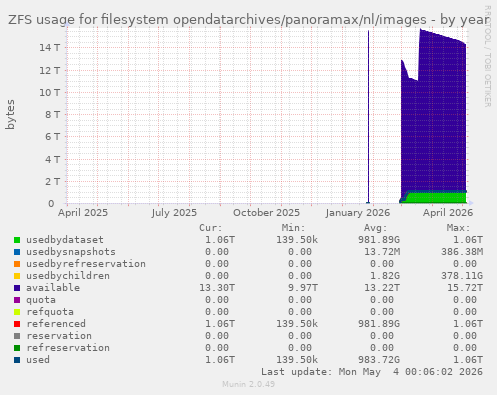Screen dimensions: 497x395
Task: Select the usedbychildren legend label
Action: pos(68,276)
